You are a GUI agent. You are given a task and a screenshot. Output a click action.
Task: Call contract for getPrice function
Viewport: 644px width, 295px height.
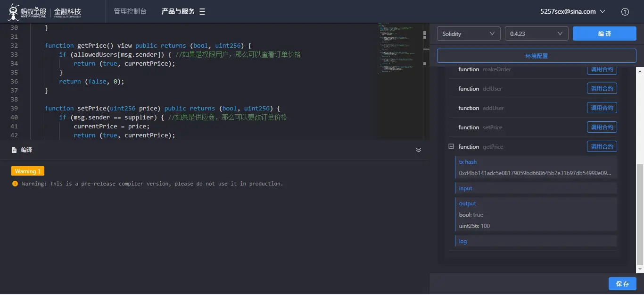coord(602,146)
